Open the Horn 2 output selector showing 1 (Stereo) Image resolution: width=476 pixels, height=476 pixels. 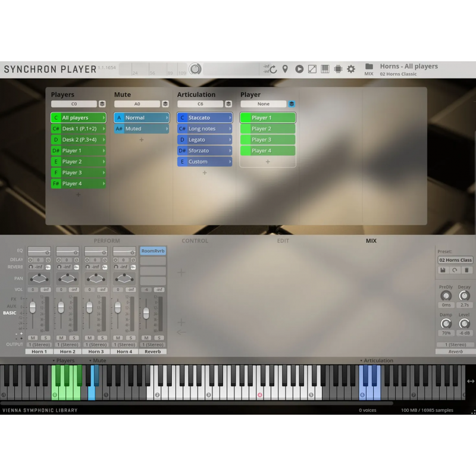point(68,343)
